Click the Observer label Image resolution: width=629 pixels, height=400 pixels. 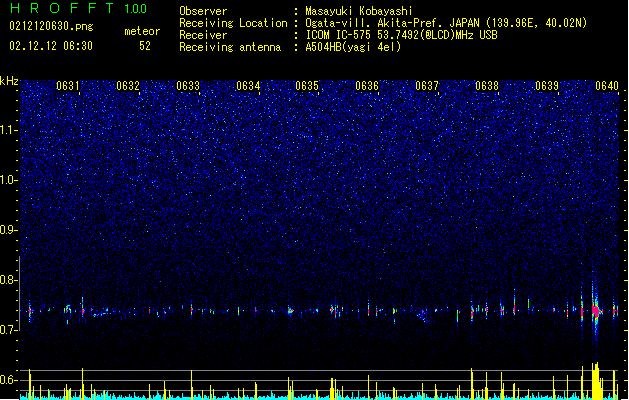pos(203,11)
